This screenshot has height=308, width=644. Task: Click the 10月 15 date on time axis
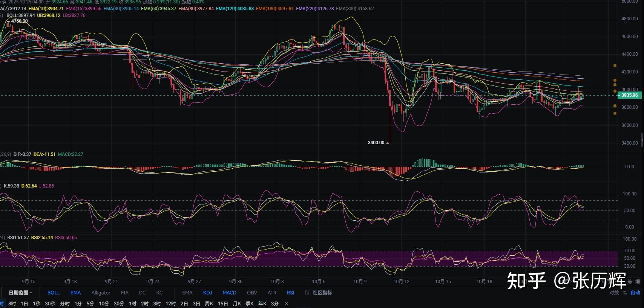pyautogui.click(x=443, y=281)
